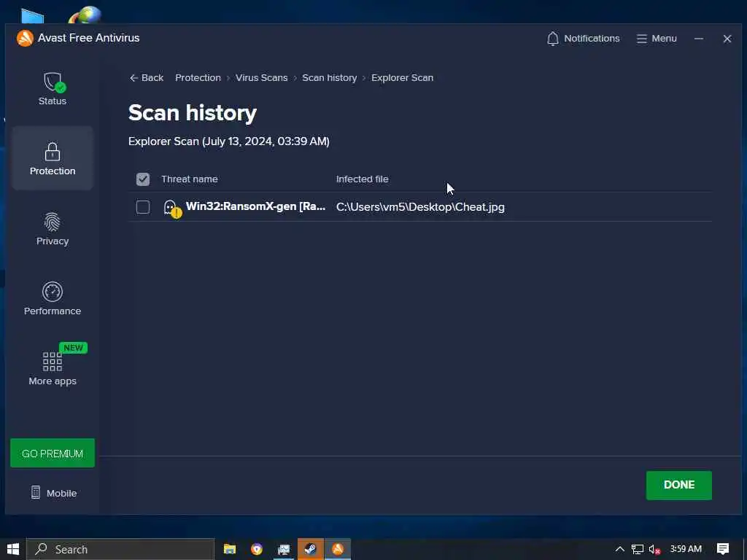Screen dimensions: 747x560
Task: Open the Privacy fingerprint section
Action: pos(53,229)
